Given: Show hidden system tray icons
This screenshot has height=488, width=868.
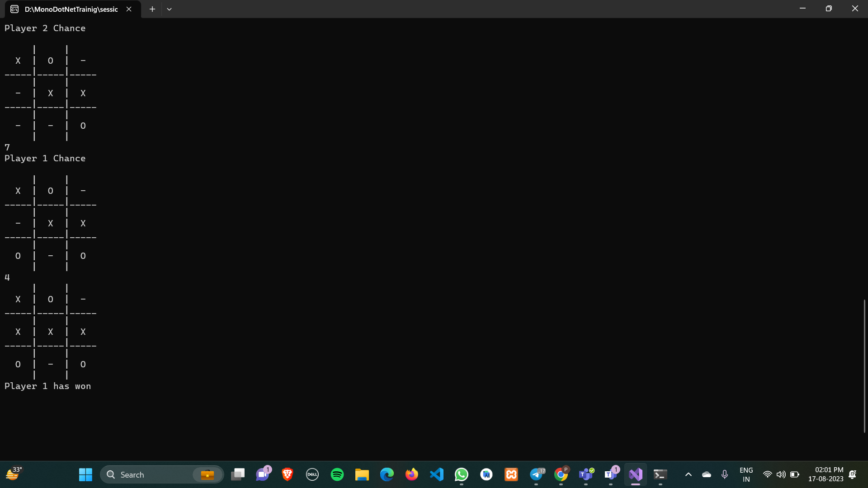Looking at the screenshot, I should point(689,474).
